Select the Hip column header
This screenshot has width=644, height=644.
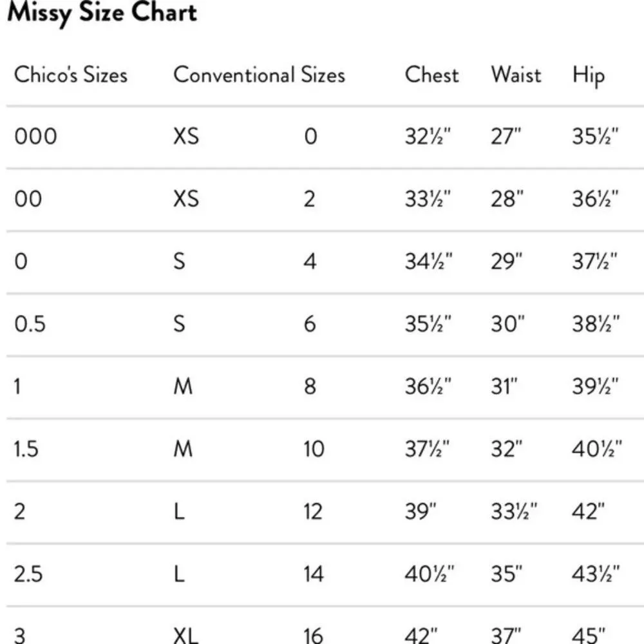pyautogui.click(x=589, y=76)
